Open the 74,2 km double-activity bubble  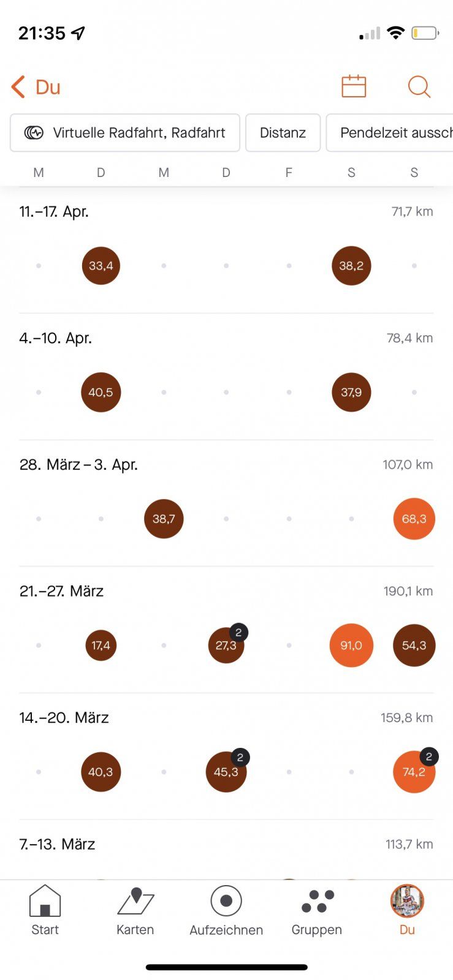click(x=414, y=772)
